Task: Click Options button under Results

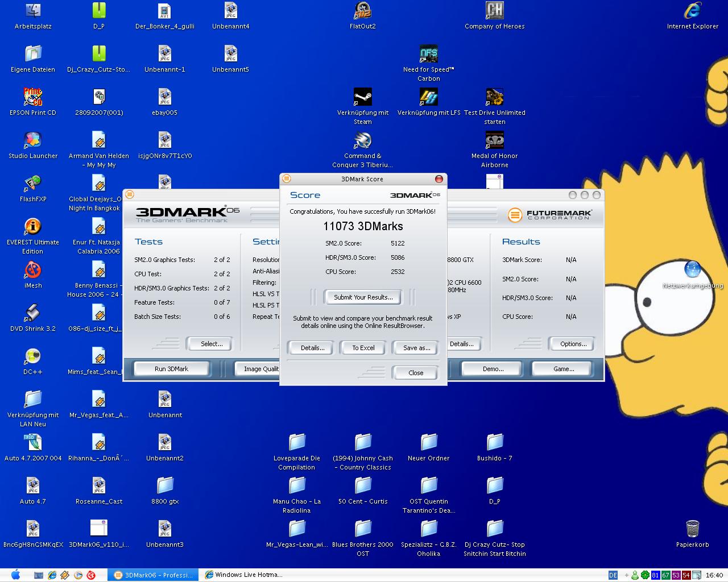Action: point(573,344)
